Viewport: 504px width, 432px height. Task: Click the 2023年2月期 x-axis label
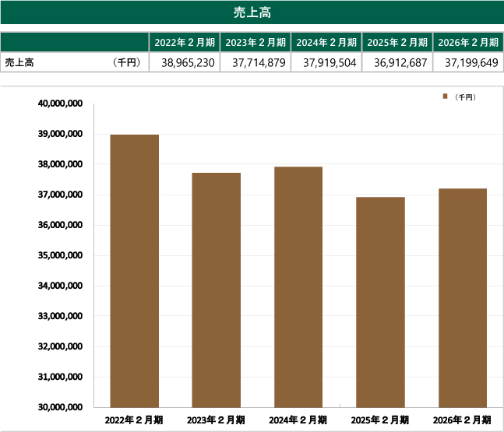216,420
